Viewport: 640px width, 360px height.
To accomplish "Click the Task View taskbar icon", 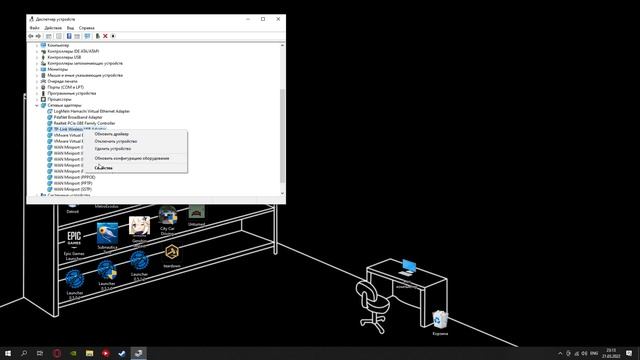I will pyautogui.click(x=40, y=353).
